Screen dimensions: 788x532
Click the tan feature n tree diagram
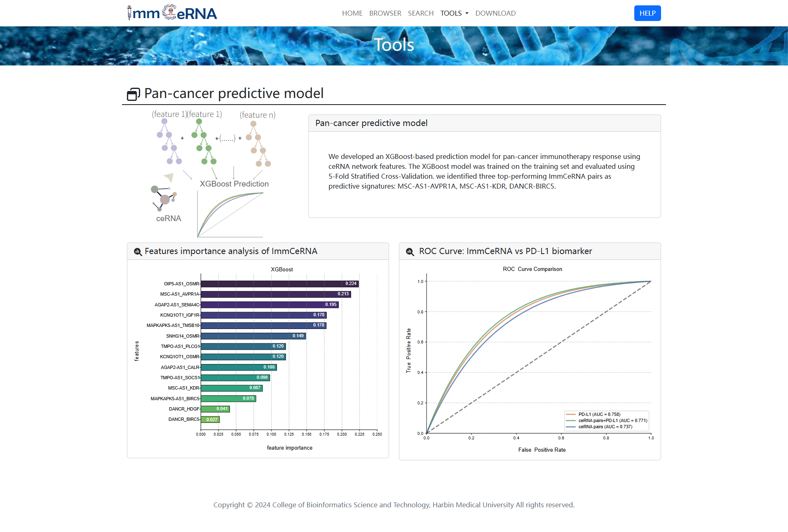point(258,144)
